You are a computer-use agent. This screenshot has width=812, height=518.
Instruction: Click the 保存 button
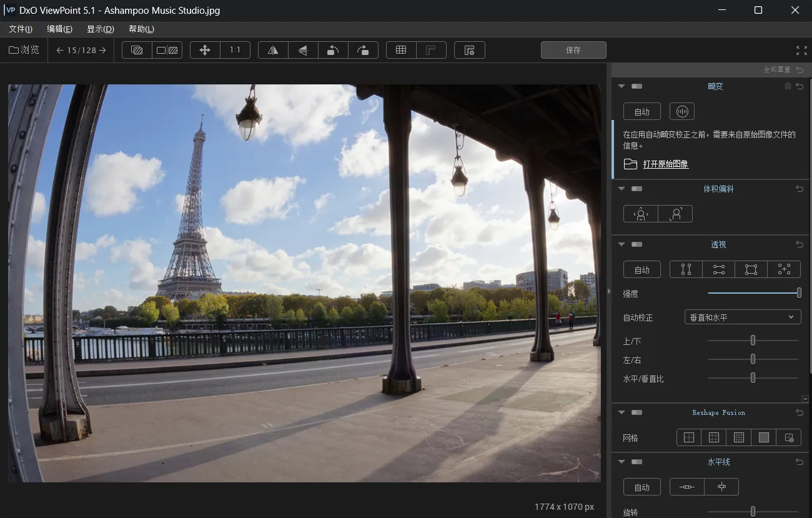click(573, 50)
